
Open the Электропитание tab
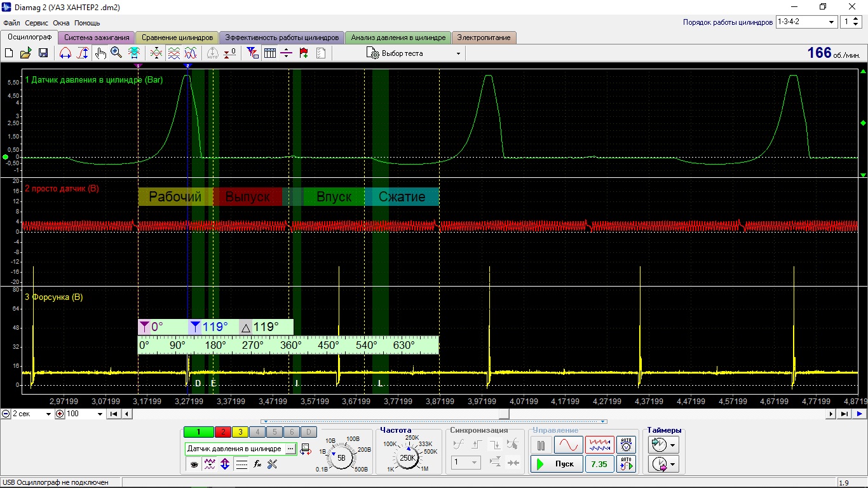tap(484, 37)
